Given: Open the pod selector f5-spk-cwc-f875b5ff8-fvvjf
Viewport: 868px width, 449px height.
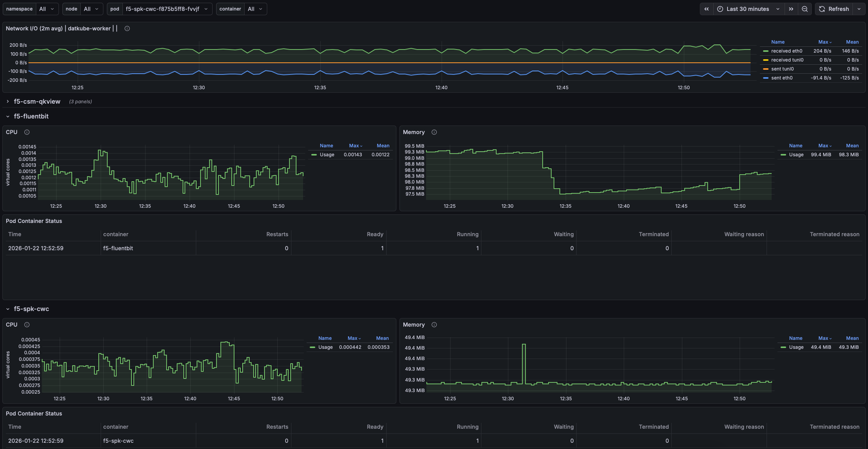Looking at the screenshot, I should [x=167, y=9].
